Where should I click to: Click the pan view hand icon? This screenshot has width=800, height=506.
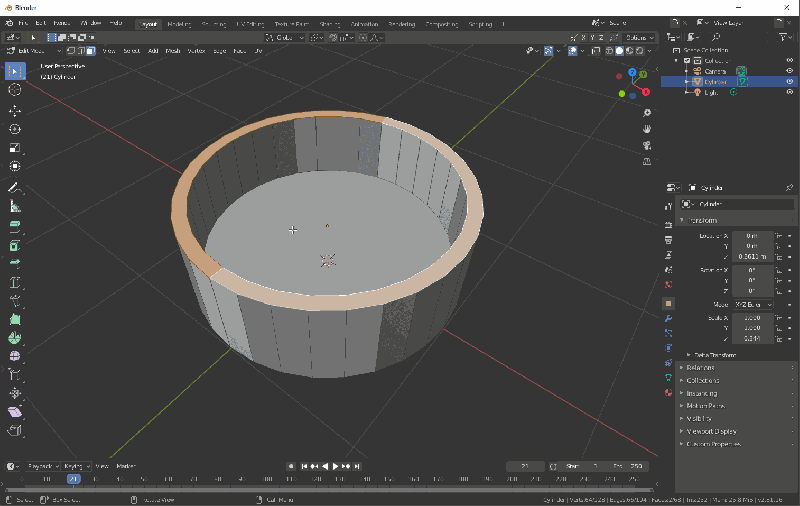pos(647,129)
